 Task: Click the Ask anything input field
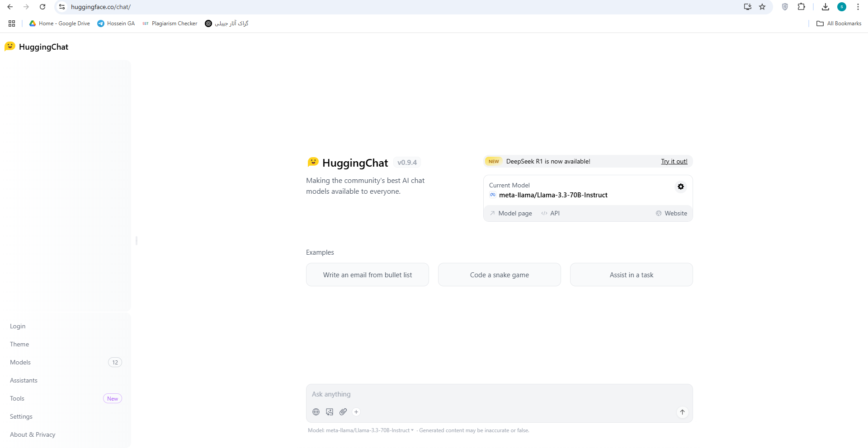click(499, 394)
